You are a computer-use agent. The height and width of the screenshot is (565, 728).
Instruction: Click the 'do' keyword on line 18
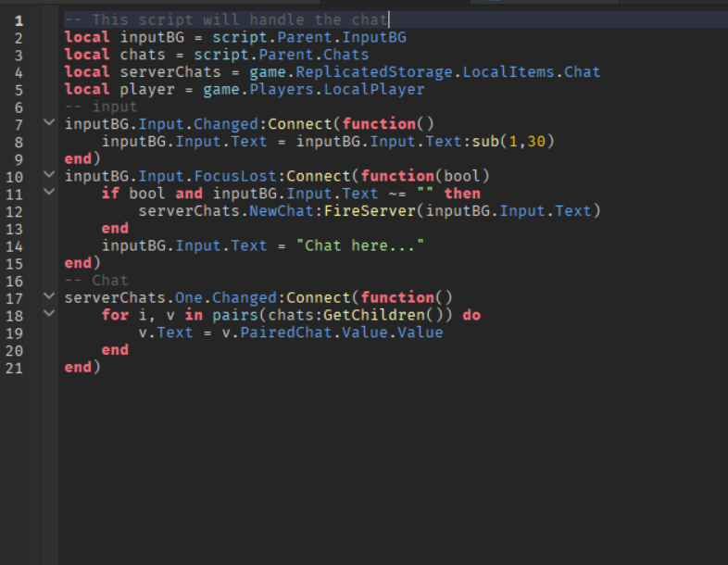tap(471, 315)
